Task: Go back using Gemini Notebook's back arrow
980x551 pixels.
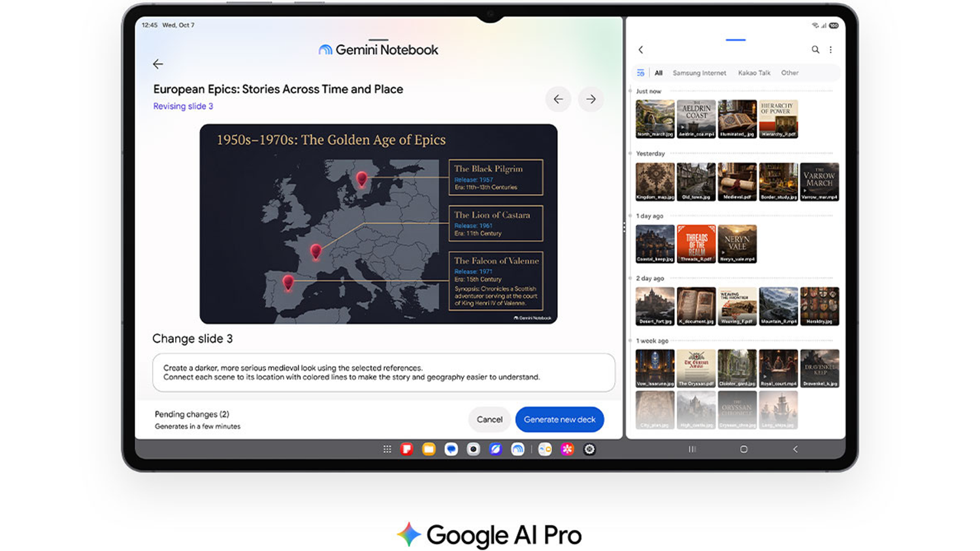Action: pos(157,64)
